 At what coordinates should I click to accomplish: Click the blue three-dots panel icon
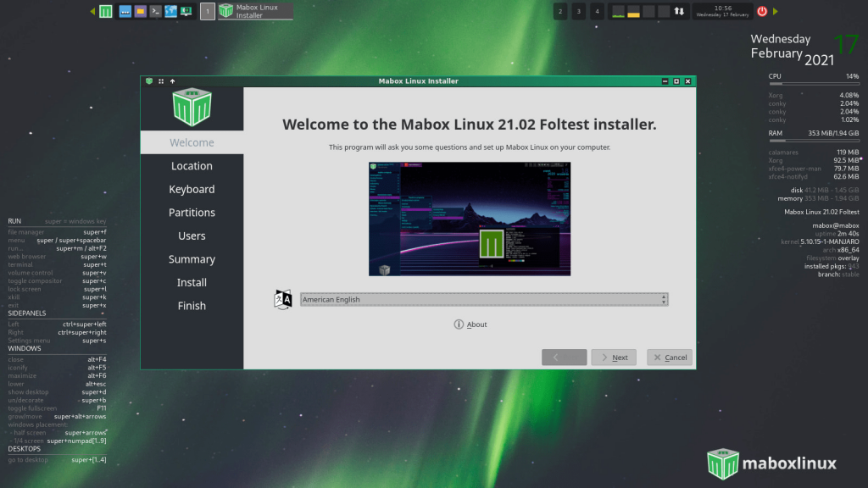pyautogui.click(x=125, y=11)
